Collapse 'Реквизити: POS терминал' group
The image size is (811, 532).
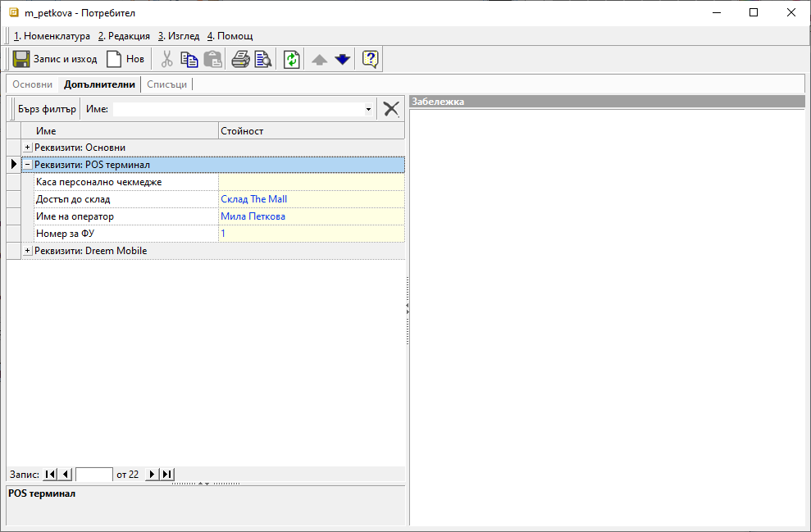27,165
